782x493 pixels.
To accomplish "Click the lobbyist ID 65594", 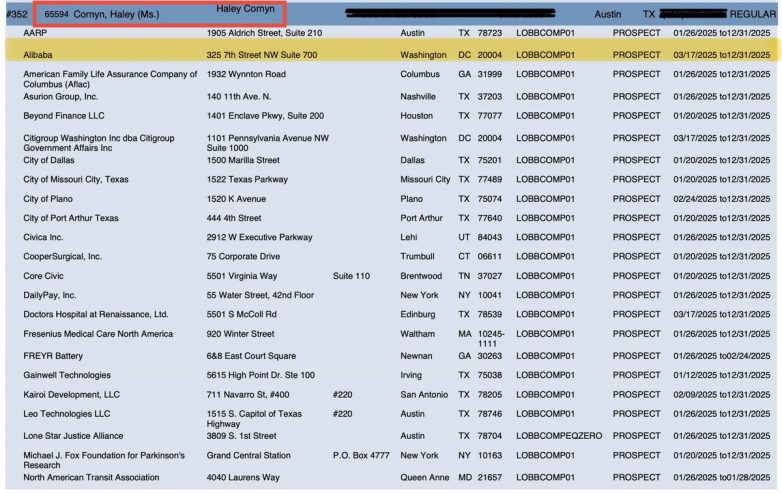I will pos(56,14).
